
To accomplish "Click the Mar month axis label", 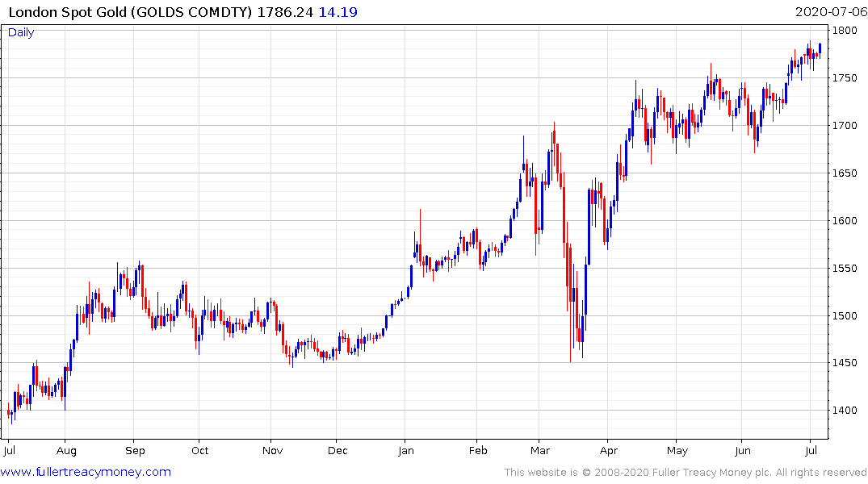I will pyautogui.click(x=540, y=451).
